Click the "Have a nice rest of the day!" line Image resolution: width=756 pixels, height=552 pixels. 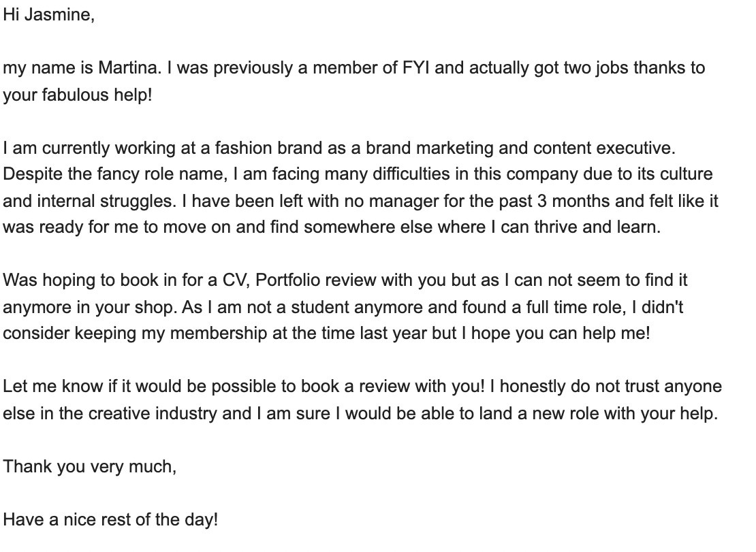110,520
